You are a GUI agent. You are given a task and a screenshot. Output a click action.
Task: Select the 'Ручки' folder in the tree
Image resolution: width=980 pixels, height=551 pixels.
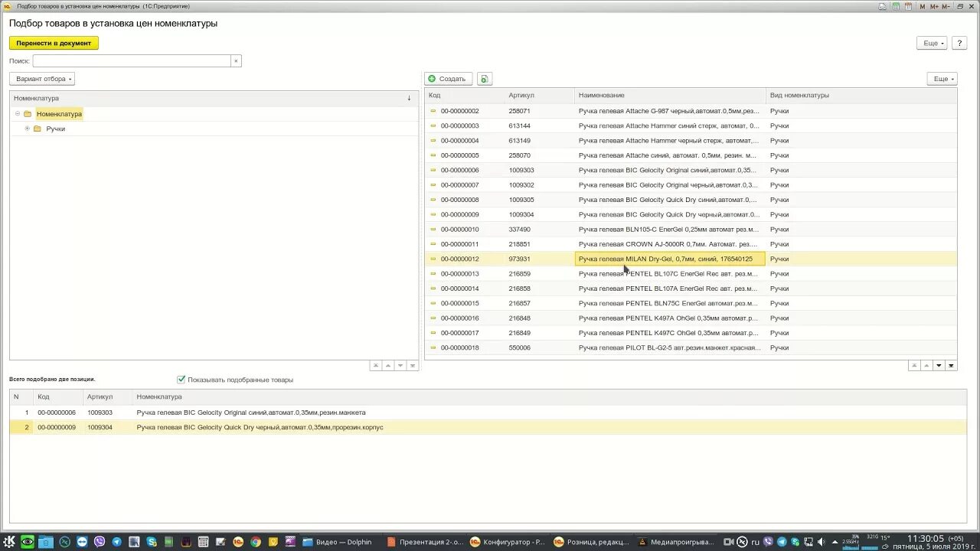click(x=55, y=129)
